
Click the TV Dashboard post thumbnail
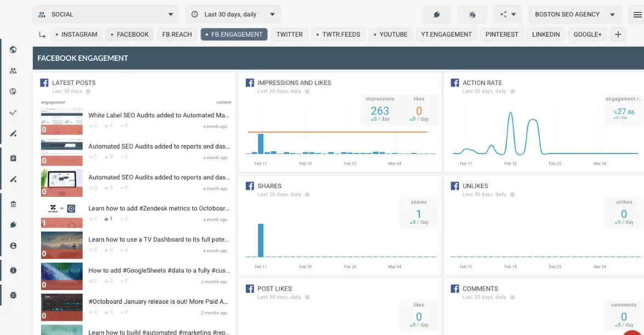click(62, 245)
